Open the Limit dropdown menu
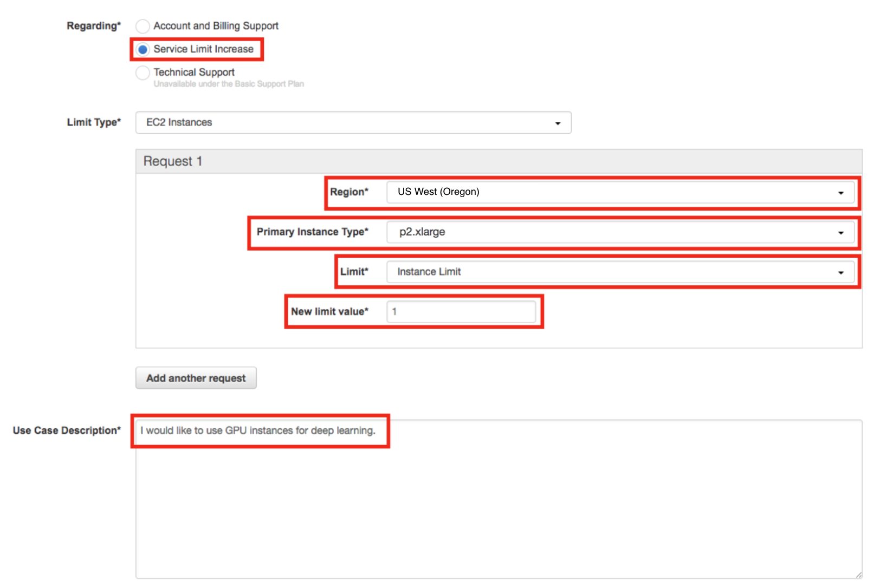880x588 pixels. click(620, 272)
